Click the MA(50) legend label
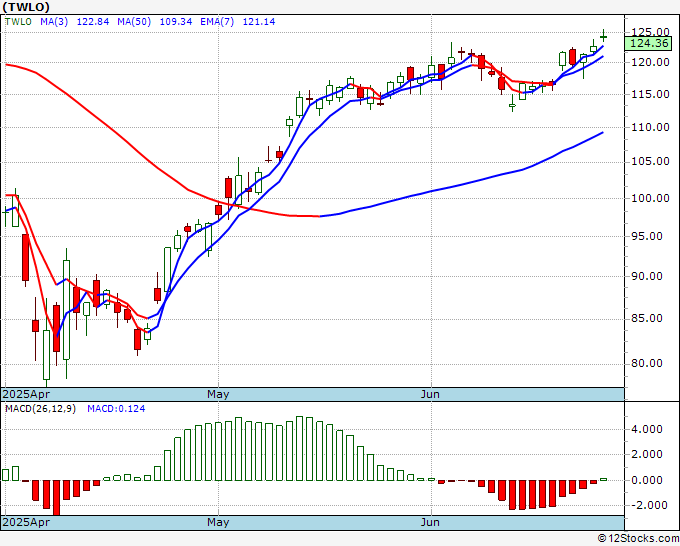The width and height of the screenshot is (680, 546). (x=134, y=22)
